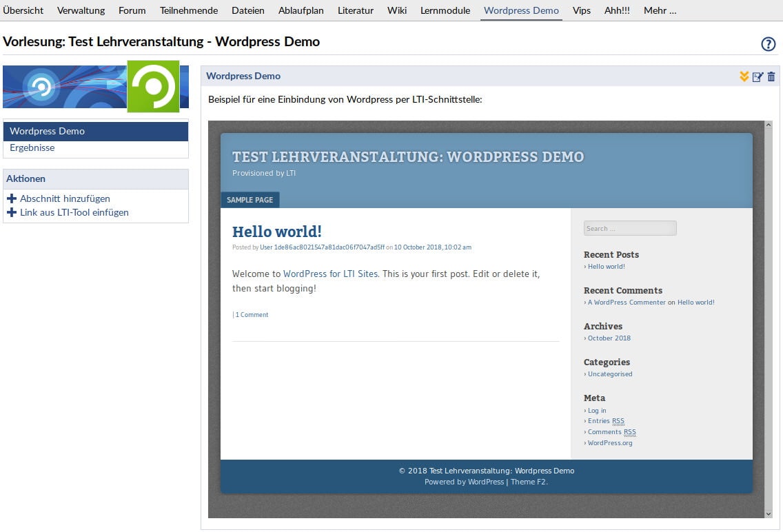The height and width of the screenshot is (532, 783).
Task: Click the plus icon beside Link aus LTI-Tool einfügen
Action: click(x=12, y=213)
